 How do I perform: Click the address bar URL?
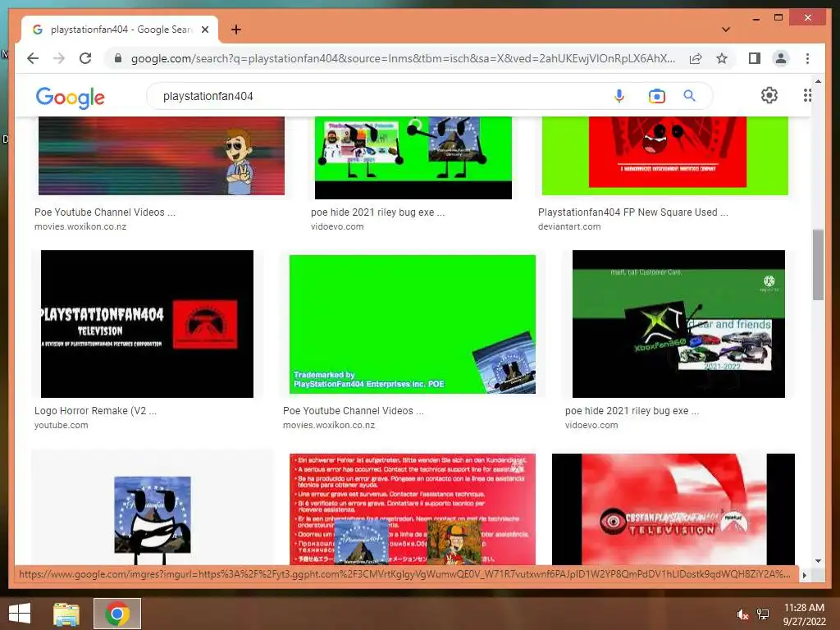[x=403, y=58]
